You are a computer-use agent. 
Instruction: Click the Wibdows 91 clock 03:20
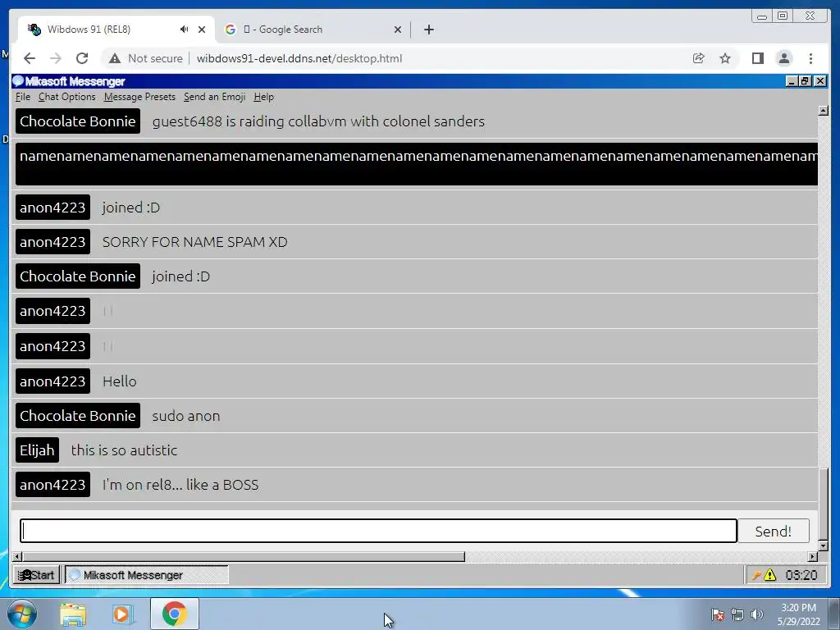click(x=801, y=575)
